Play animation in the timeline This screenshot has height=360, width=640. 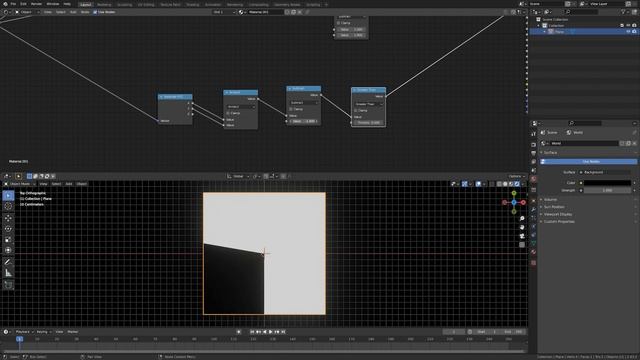click(271, 332)
